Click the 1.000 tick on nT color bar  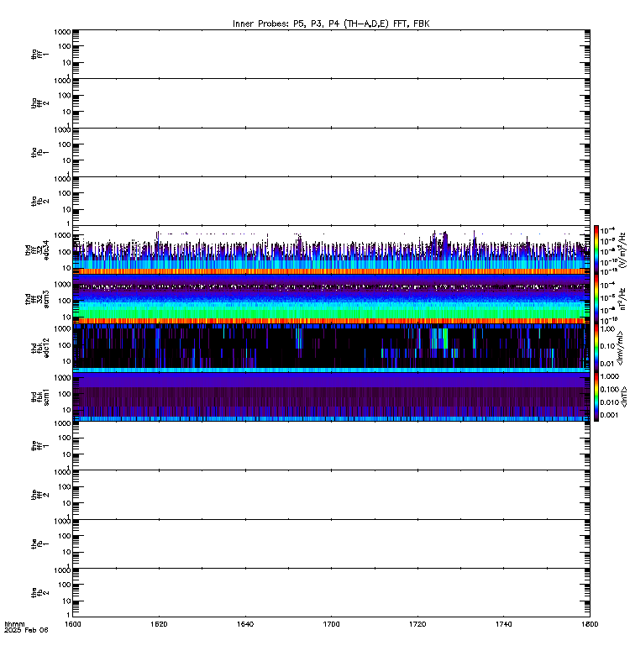click(610, 376)
